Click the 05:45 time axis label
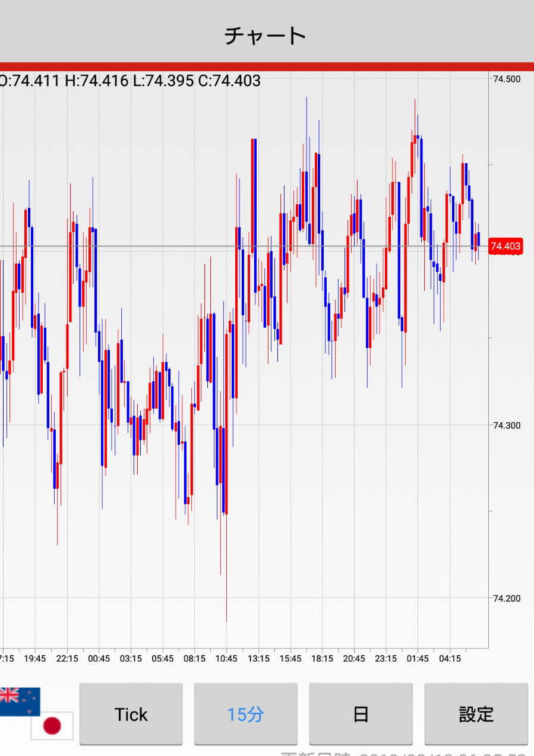This screenshot has width=534, height=756. click(162, 659)
